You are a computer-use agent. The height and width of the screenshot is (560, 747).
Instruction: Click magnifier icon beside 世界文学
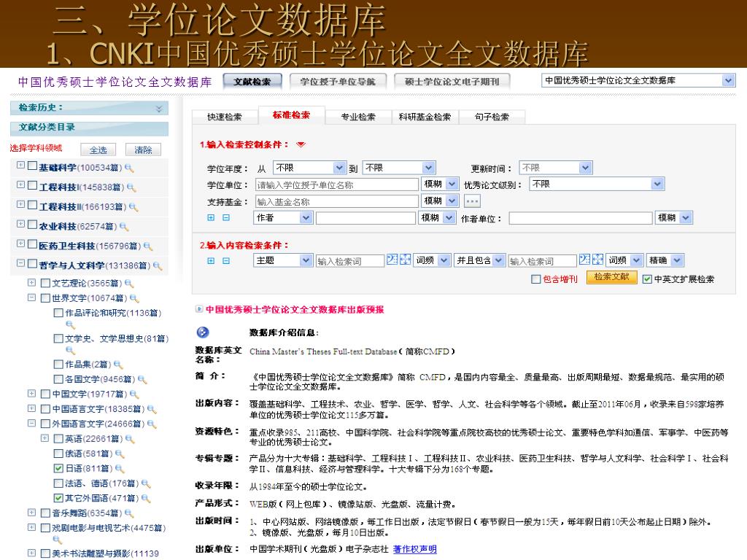(134, 298)
